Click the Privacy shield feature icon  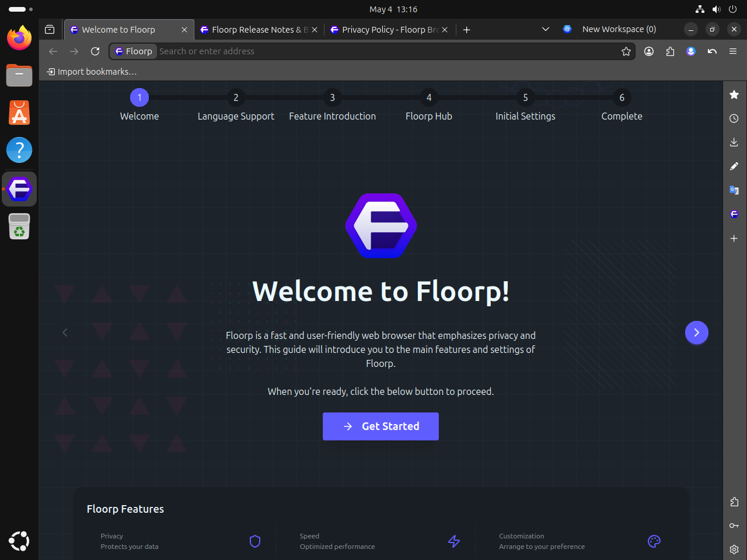(x=255, y=541)
